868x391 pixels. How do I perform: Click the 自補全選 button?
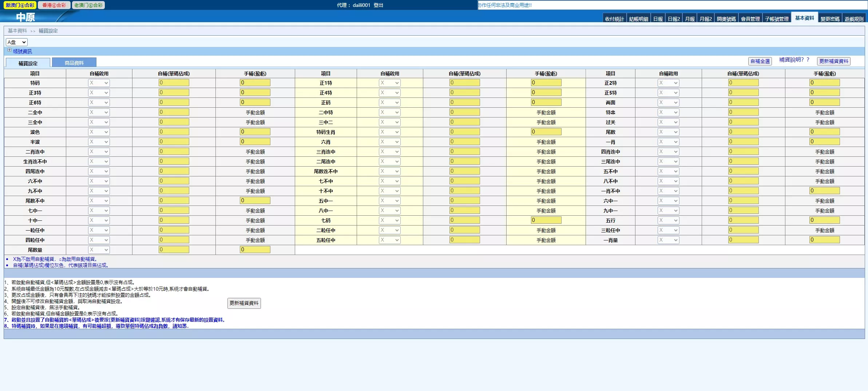pyautogui.click(x=760, y=61)
